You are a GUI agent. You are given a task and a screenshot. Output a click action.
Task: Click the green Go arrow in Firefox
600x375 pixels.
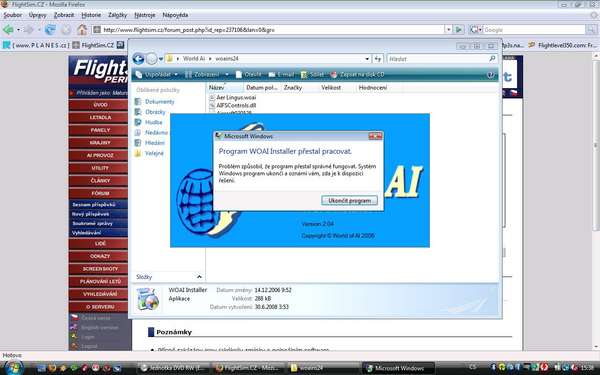458,29
